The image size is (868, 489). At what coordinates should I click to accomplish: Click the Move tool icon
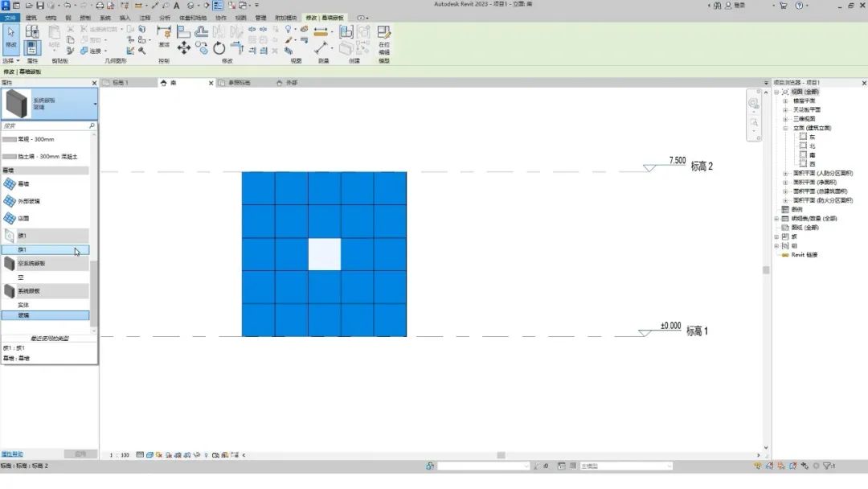(184, 48)
